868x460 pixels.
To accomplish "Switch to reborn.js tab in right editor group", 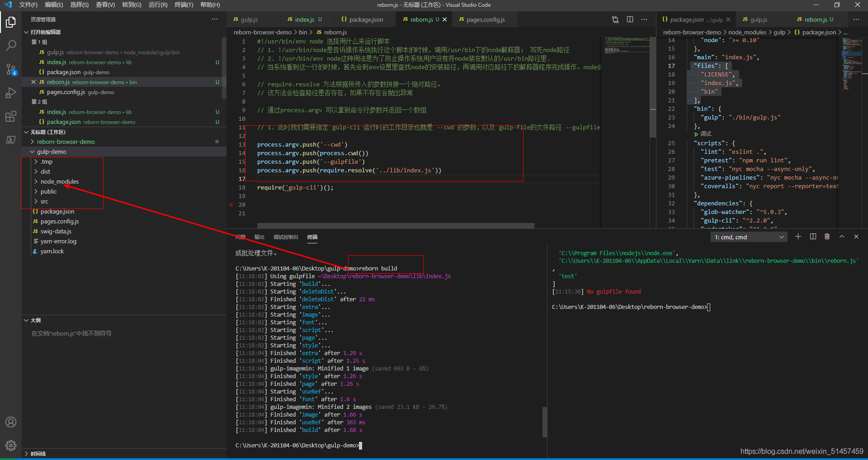I will coord(815,19).
